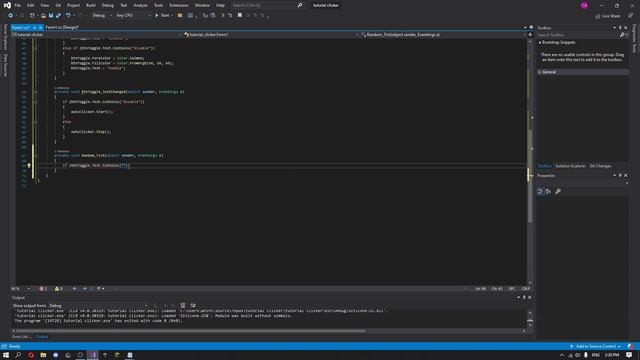640x360 pixels.
Task: Toggle word wrap in Output panel
Action: (193, 305)
